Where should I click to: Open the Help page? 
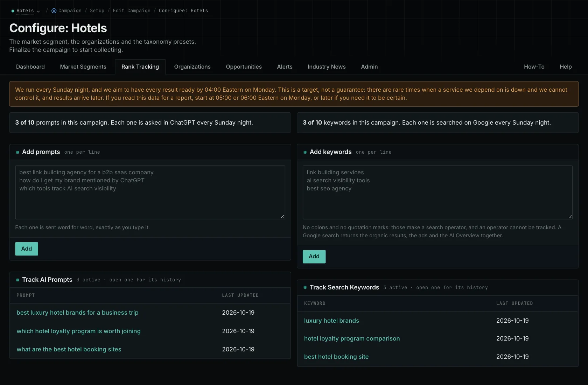pos(566,67)
